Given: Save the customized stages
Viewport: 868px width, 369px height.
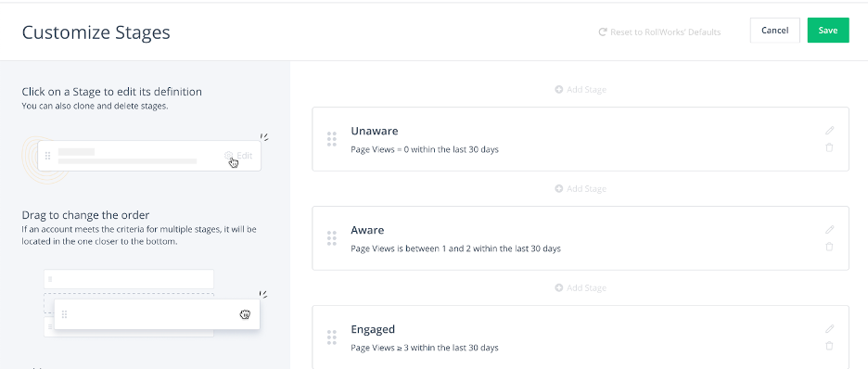Looking at the screenshot, I should 828,31.
